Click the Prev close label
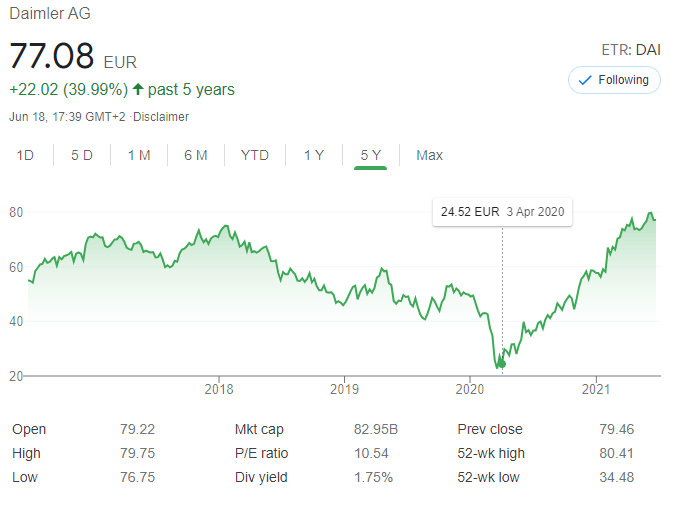This screenshot has height=506, width=683. pyautogui.click(x=490, y=429)
